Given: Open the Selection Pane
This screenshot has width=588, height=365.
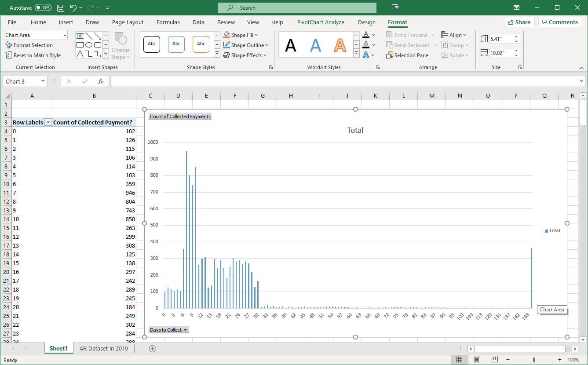Looking at the screenshot, I should [407, 55].
